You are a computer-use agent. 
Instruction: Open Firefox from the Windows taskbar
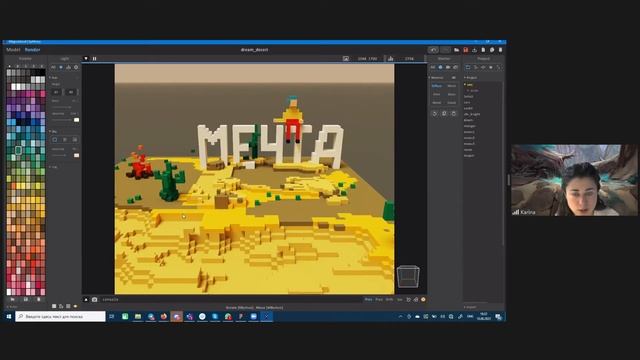(x=164, y=316)
